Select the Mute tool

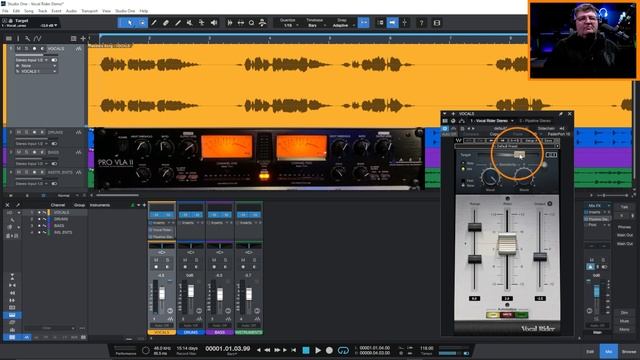pos(189,23)
